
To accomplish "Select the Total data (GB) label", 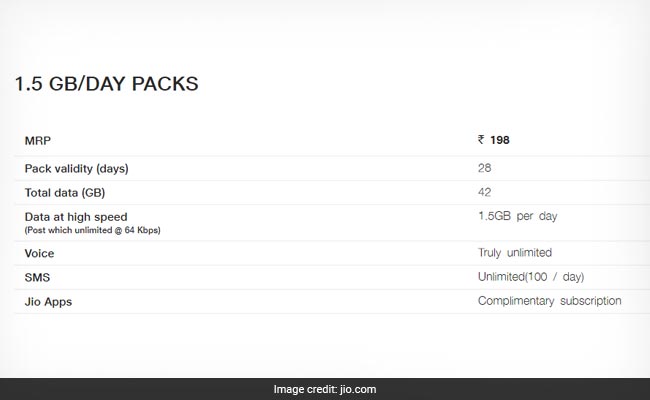I will pyautogui.click(x=65, y=193).
